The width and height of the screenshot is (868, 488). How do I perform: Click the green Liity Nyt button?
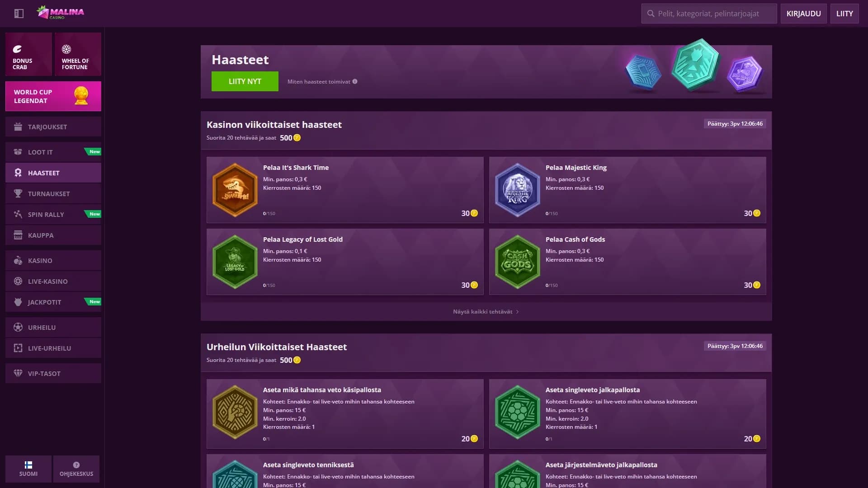click(245, 81)
